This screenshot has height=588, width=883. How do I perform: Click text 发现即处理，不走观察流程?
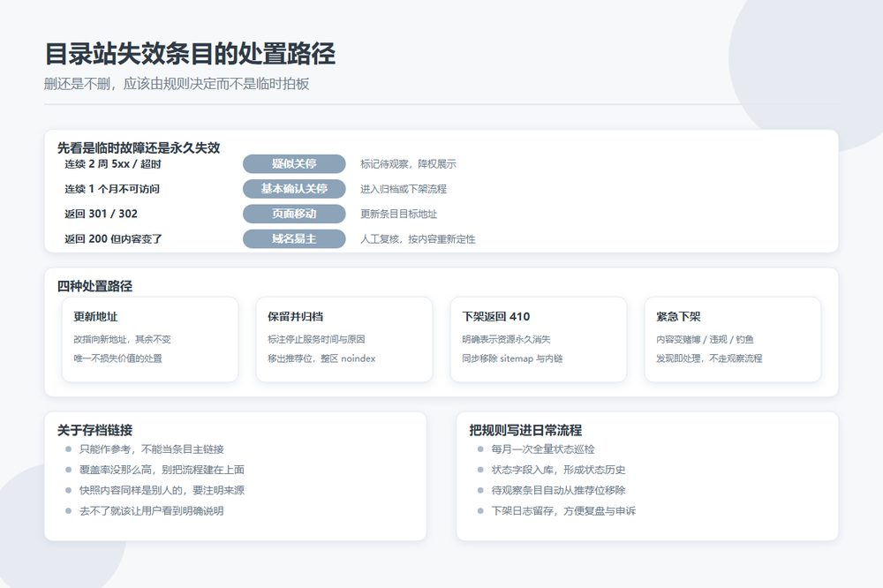709,358
